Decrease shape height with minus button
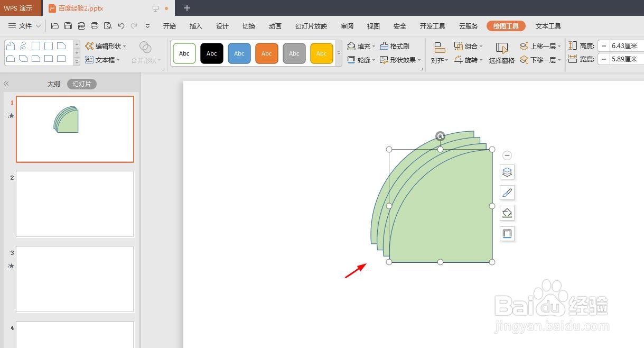This screenshot has height=348, width=644. coord(603,46)
